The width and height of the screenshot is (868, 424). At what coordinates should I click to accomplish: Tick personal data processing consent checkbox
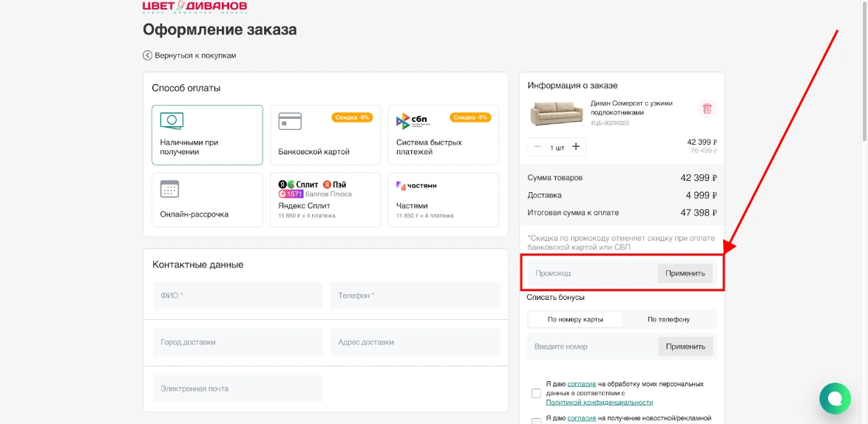tap(536, 393)
